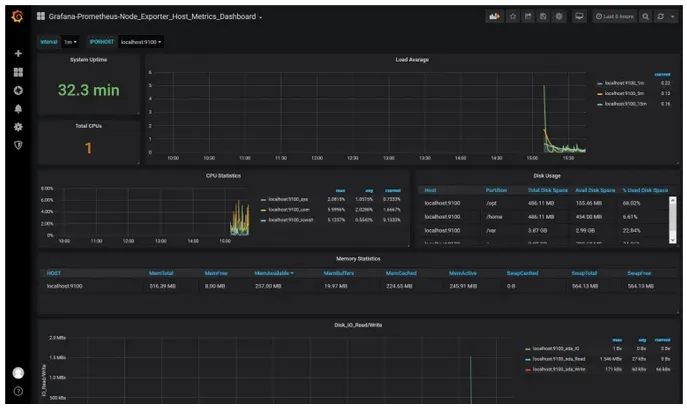The width and height of the screenshot is (687, 409).
Task: Open the CPU Statistics panel title menu
Action: (x=223, y=176)
